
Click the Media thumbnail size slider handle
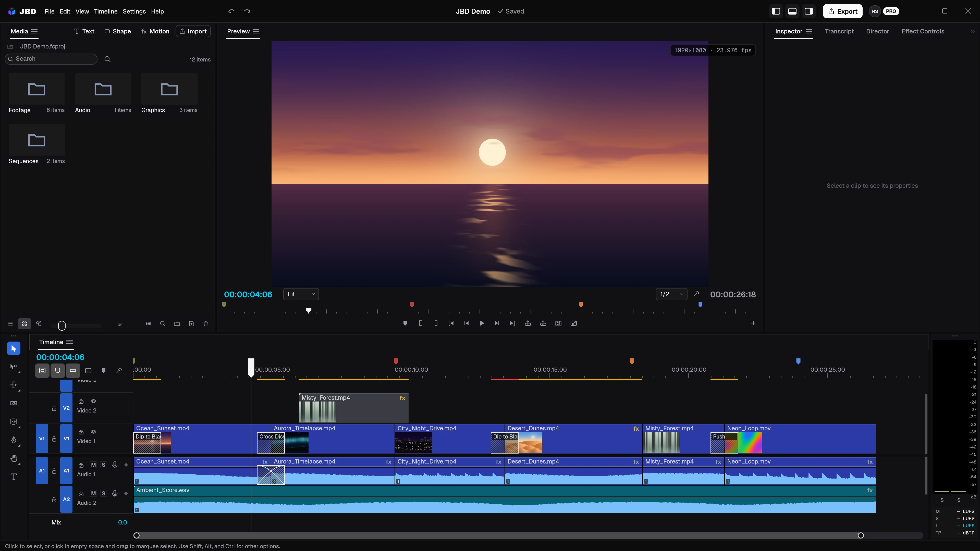tap(62, 325)
